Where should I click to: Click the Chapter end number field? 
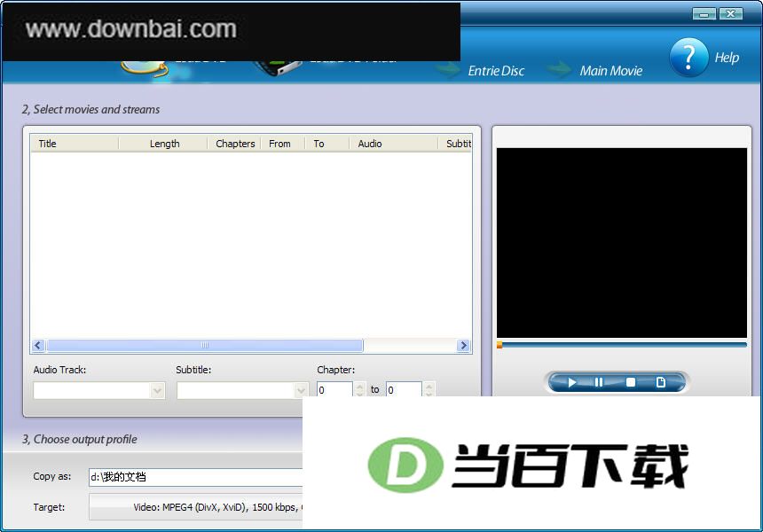(404, 389)
